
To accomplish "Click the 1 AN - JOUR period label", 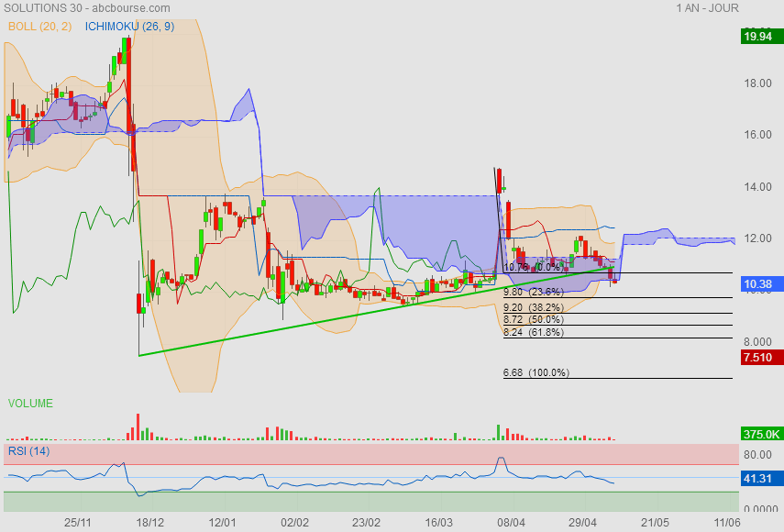I will (x=707, y=8).
